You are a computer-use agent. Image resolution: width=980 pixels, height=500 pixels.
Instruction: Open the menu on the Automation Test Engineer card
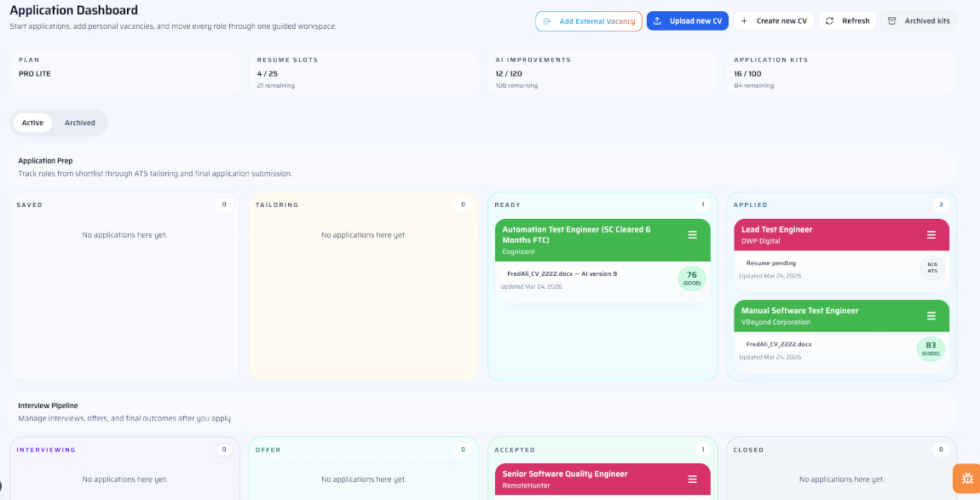pyautogui.click(x=694, y=235)
